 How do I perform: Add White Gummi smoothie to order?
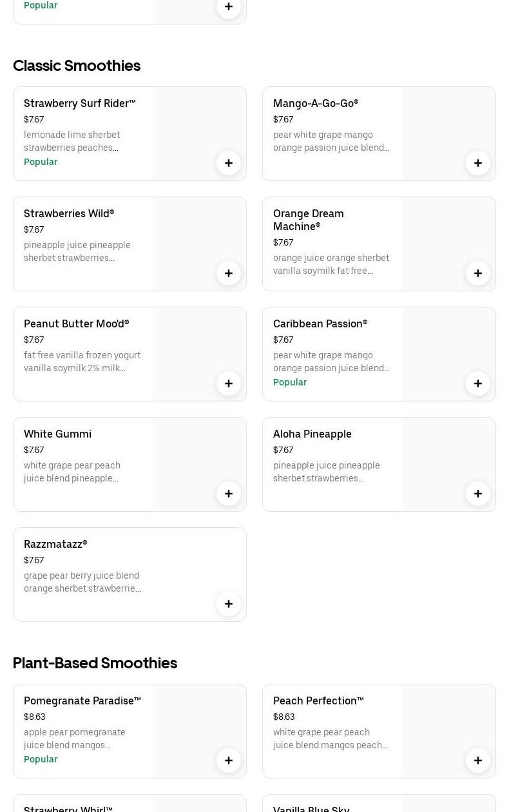click(x=229, y=494)
